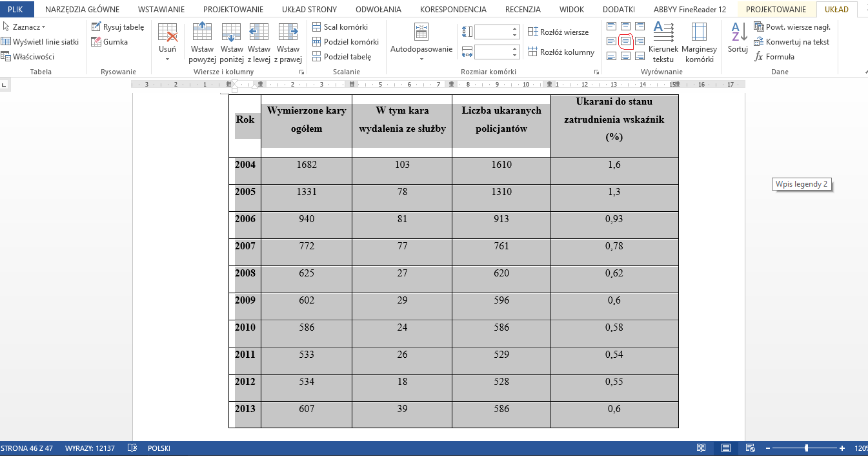
Task: Click the Formuła function icon
Action: 774,57
